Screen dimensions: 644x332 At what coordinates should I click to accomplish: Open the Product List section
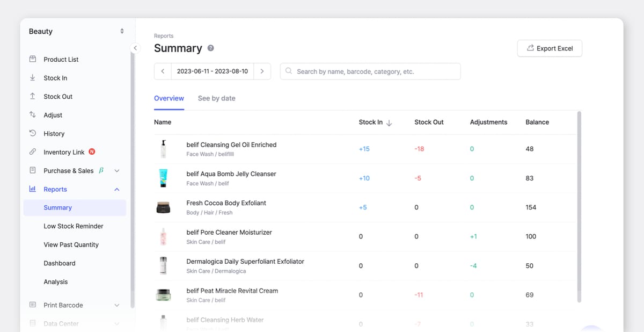(x=61, y=59)
